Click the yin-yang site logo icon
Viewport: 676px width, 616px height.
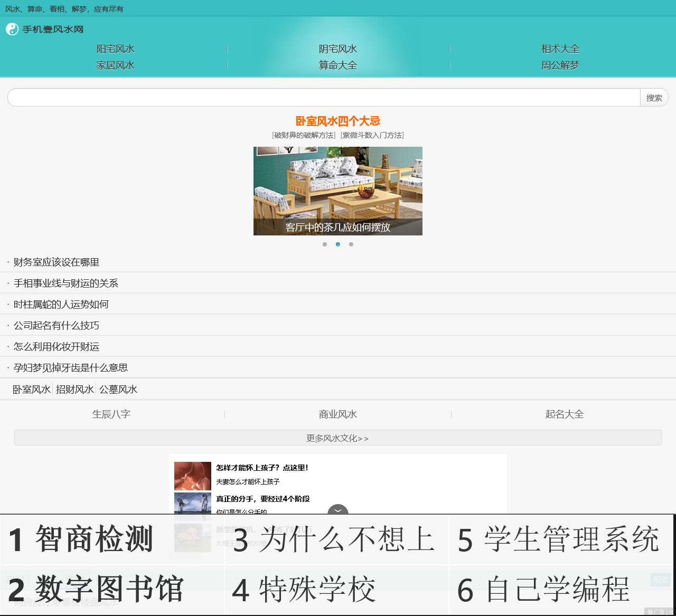[x=12, y=29]
